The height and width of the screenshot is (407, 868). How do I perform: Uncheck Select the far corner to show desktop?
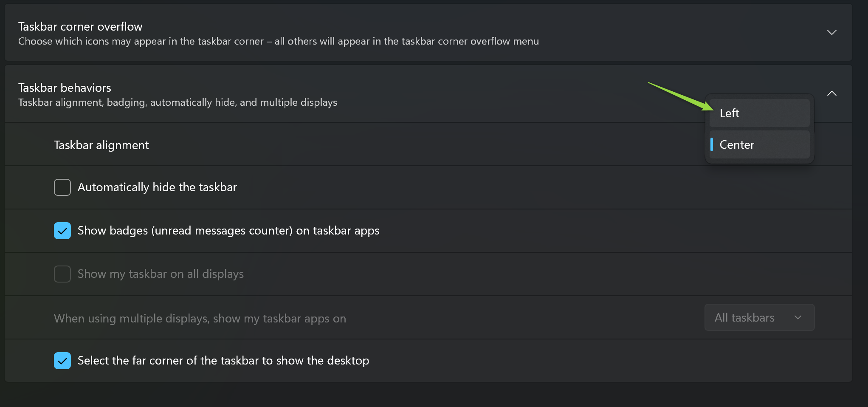pyautogui.click(x=62, y=361)
